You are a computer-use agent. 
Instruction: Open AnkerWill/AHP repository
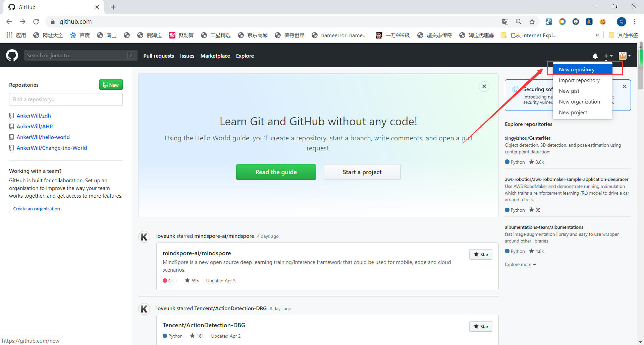pos(35,126)
